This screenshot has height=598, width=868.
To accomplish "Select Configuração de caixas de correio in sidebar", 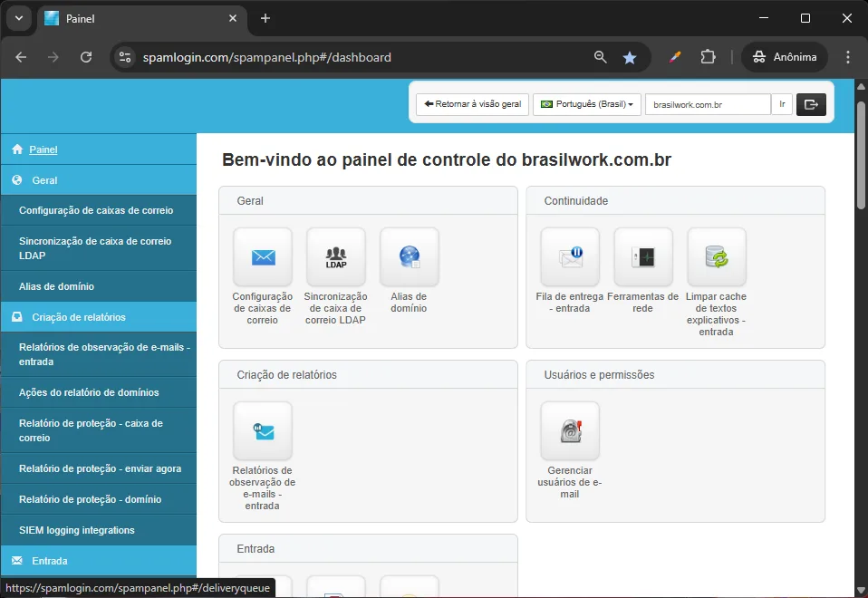I will point(99,210).
